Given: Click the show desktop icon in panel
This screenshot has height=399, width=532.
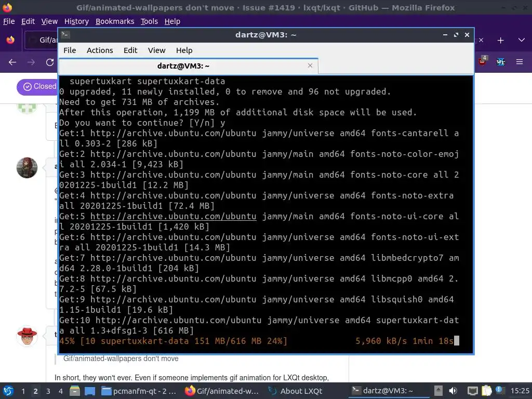Looking at the screenshot, I should (90, 391).
